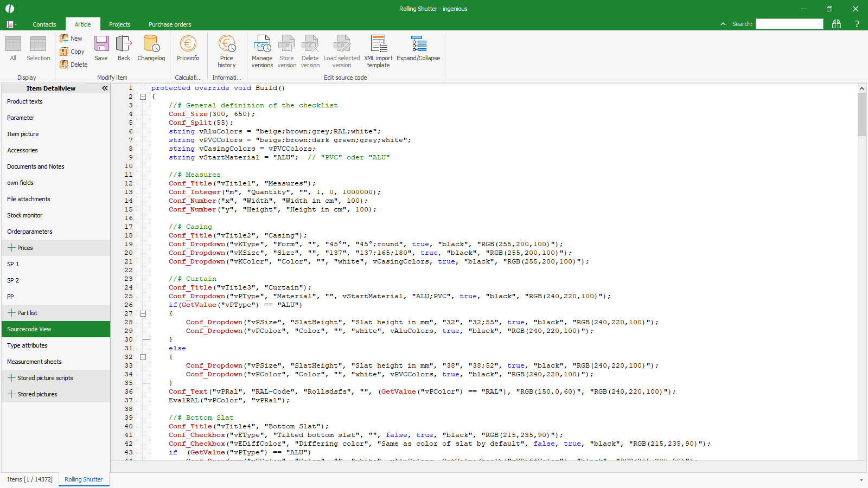The height and width of the screenshot is (488, 868).
Task: Collapse code block at line 27
Action: click(143, 313)
